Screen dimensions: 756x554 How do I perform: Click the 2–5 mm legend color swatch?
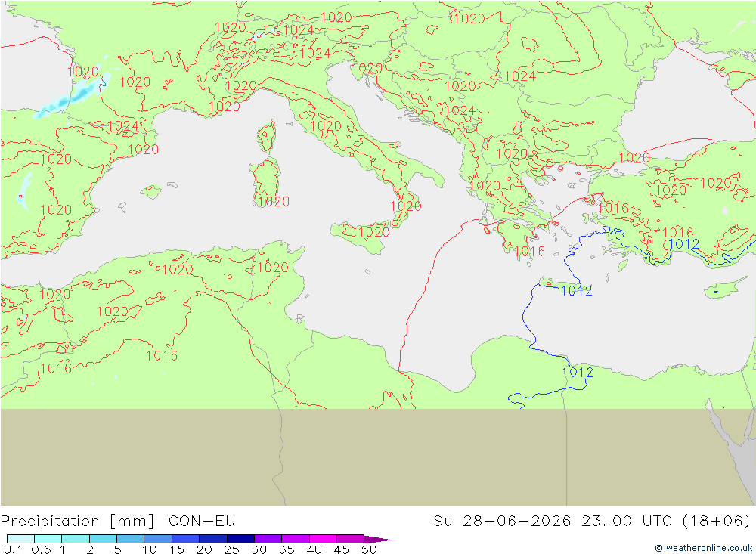tap(103, 539)
